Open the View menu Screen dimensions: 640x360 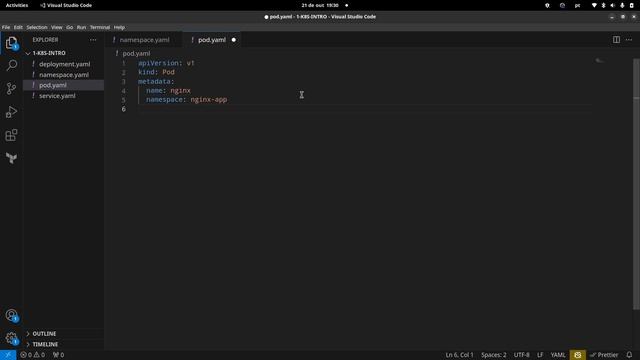tap(56, 27)
